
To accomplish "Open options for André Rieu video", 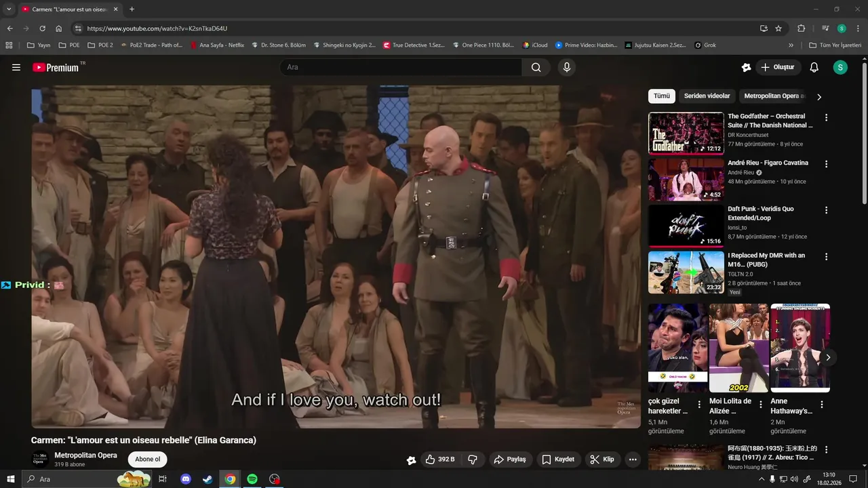I will [826, 163].
